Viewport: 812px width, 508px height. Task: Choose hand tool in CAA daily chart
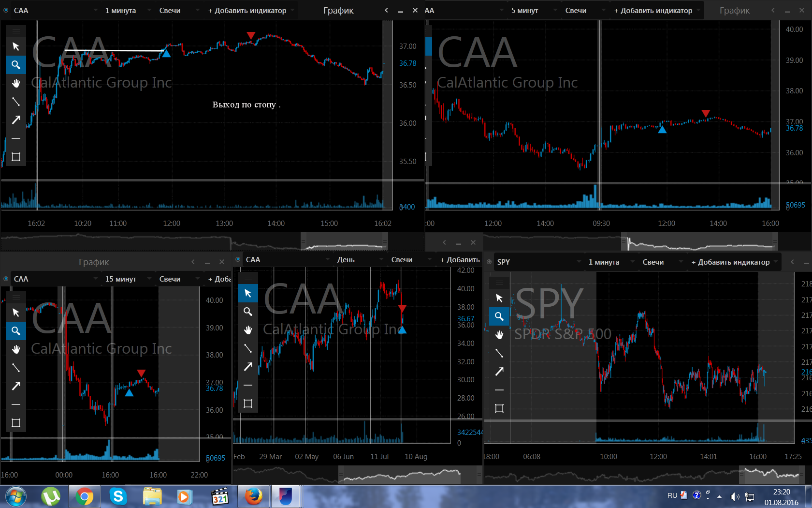(x=248, y=330)
